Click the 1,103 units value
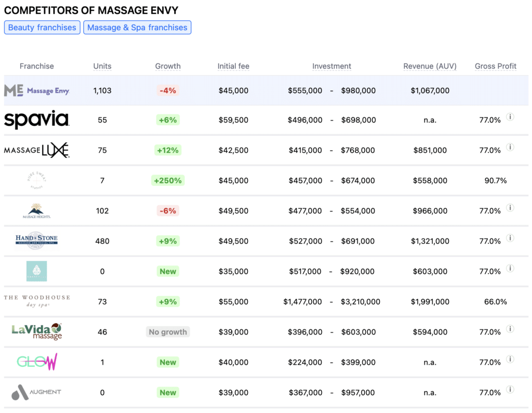The image size is (532, 413). coord(102,90)
